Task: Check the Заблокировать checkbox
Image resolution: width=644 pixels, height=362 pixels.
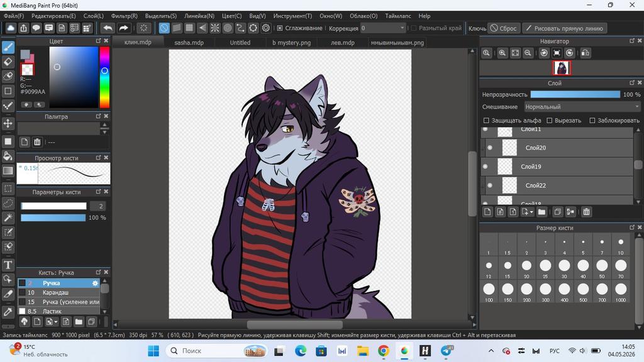Action: click(592, 120)
